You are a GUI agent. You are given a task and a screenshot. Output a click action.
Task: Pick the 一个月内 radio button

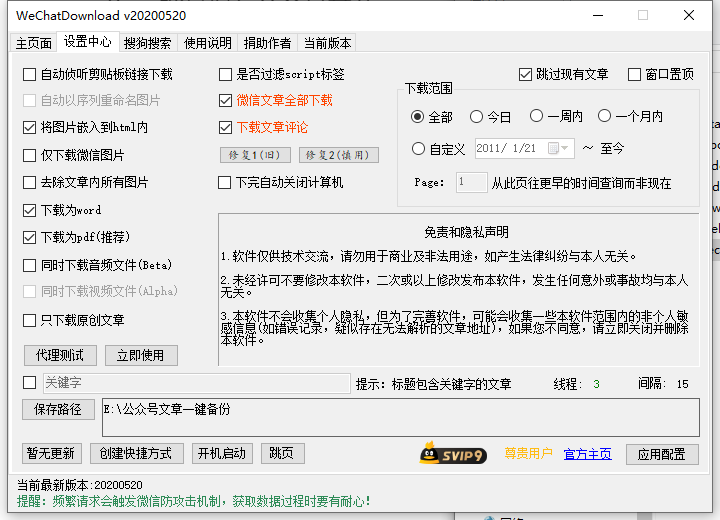[x=604, y=116]
